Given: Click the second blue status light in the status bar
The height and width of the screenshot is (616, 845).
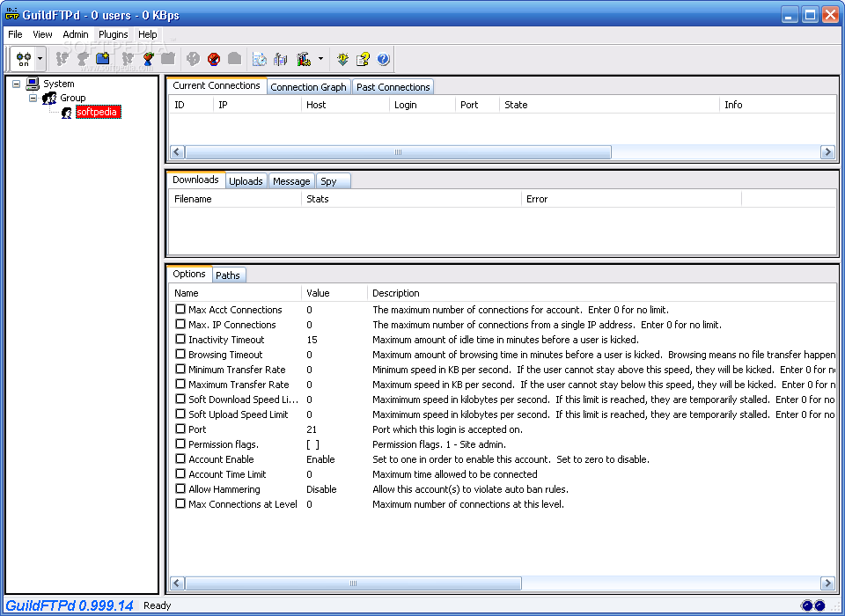Looking at the screenshot, I should point(819,605).
